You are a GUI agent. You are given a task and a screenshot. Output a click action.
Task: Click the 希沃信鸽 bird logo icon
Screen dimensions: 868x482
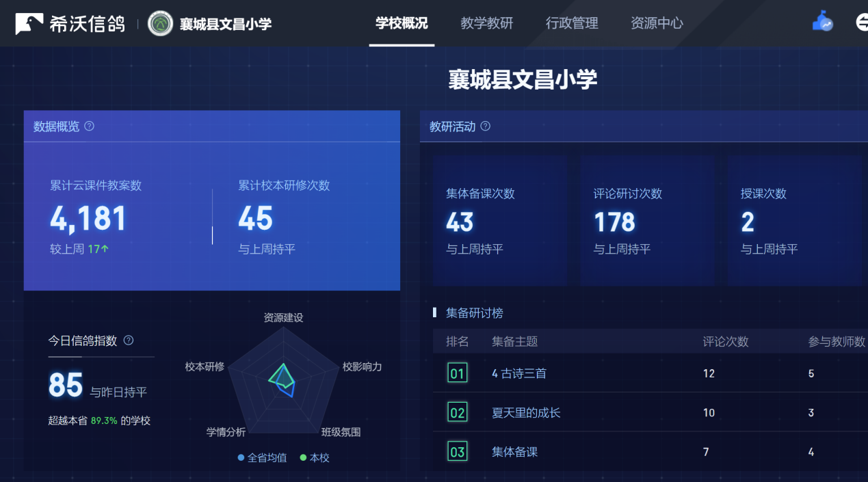point(29,24)
